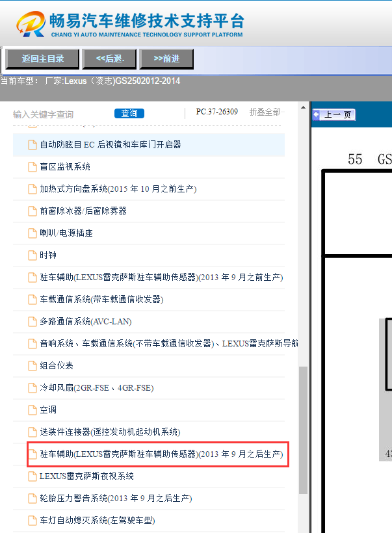This screenshot has width=392, height=533.
Task: Click document icon beside 选装件连接器 entry
Action: click(33, 432)
